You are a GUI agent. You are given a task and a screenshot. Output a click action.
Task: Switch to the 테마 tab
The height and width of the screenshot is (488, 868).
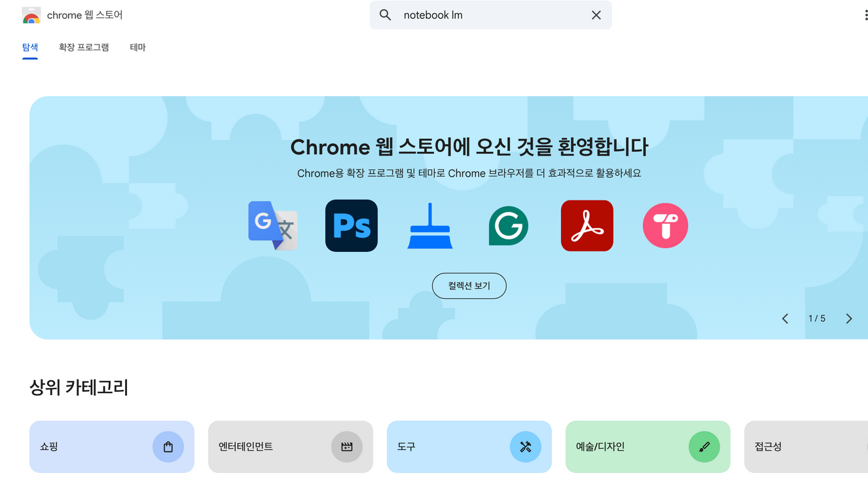pyautogui.click(x=137, y=47)
